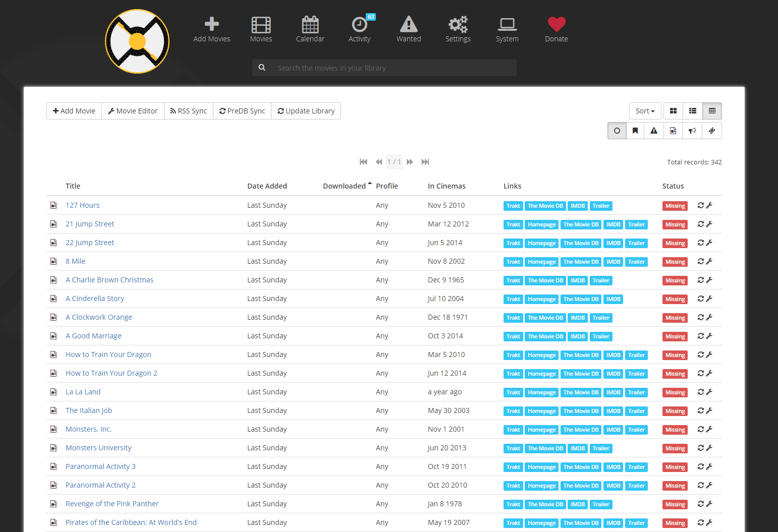Open edit wrench for 8 Mile

[710, 261]
